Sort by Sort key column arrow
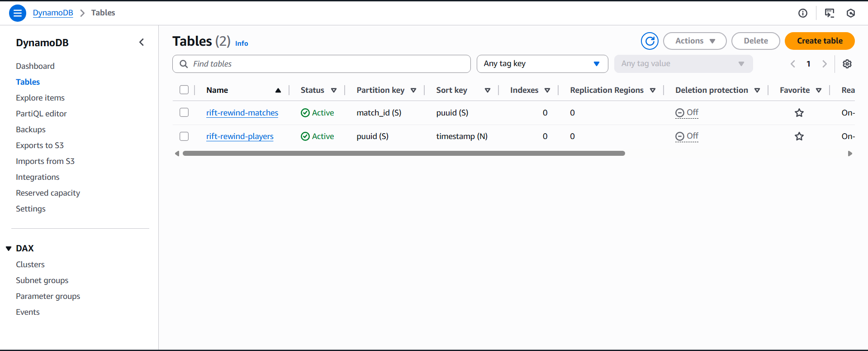The image size is (868, 351). tap(488, 91)
